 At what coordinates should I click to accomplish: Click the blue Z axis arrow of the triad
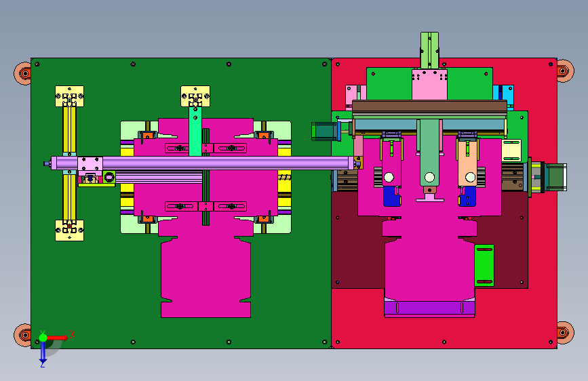(x=43, y=352)
